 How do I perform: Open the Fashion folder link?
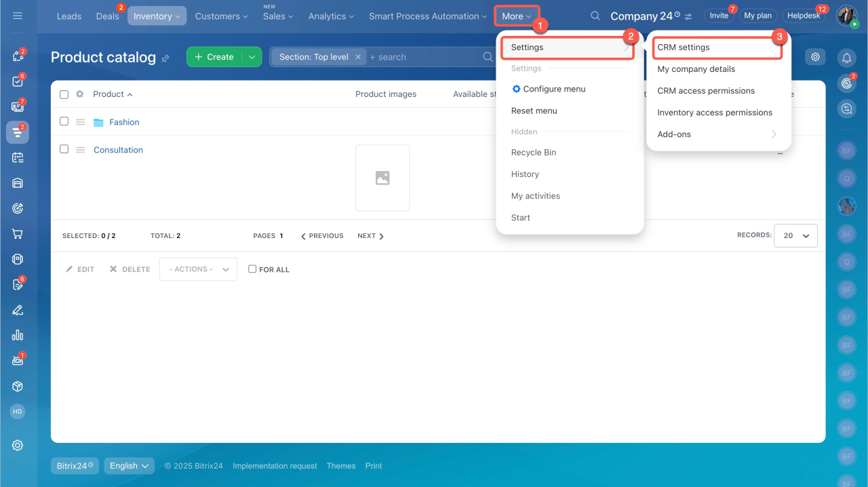[124, 122]
